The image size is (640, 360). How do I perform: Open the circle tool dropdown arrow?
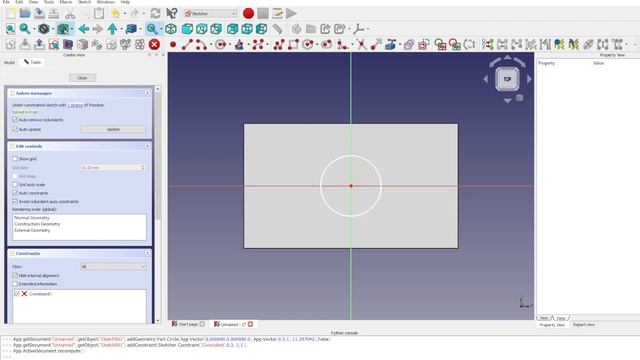(229, 44)
